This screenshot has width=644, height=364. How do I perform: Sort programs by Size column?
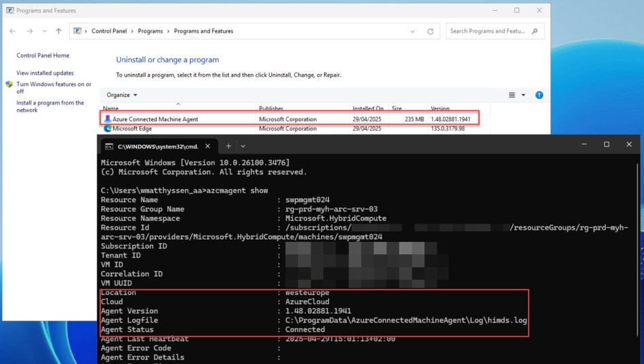tap(397, 108)
